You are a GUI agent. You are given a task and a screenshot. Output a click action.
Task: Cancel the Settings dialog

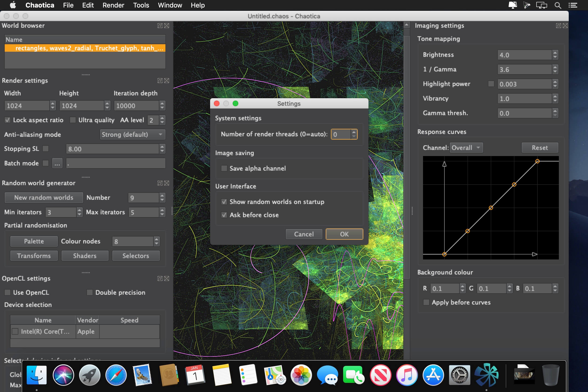click(x=304, y=234)
